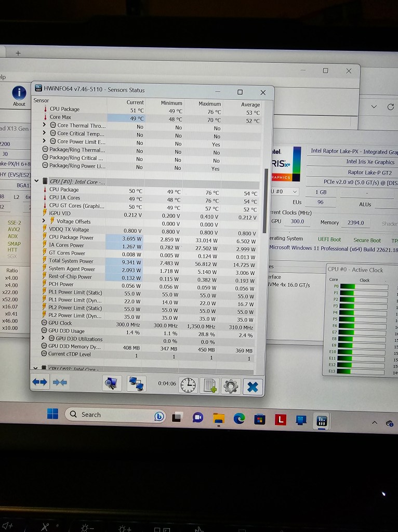Click the expand columns blue arrows icon
The height and width of the screenshot is (532, 398).
tap(40, 382)
